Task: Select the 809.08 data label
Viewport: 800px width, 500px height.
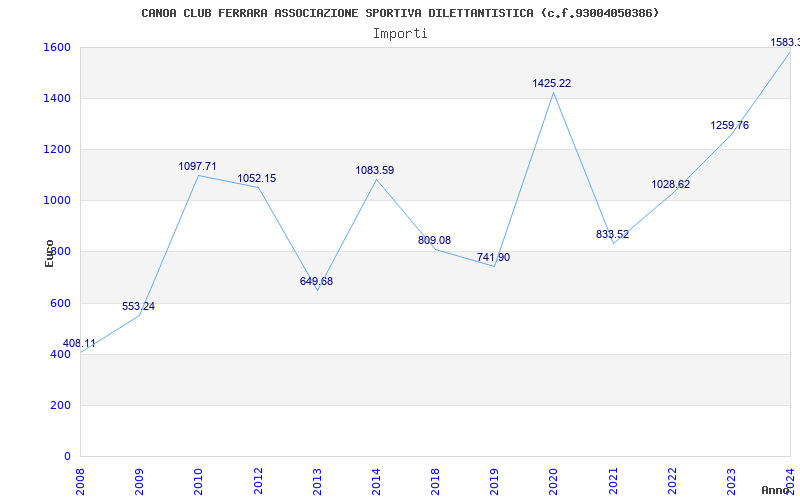Action: pos(434,240)
